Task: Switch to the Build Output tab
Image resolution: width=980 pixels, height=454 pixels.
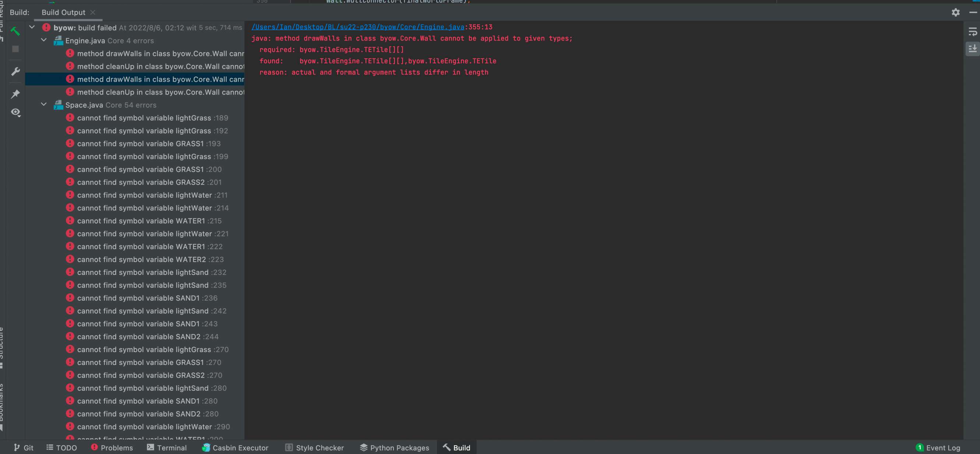Action: click(x=63, y=13)
